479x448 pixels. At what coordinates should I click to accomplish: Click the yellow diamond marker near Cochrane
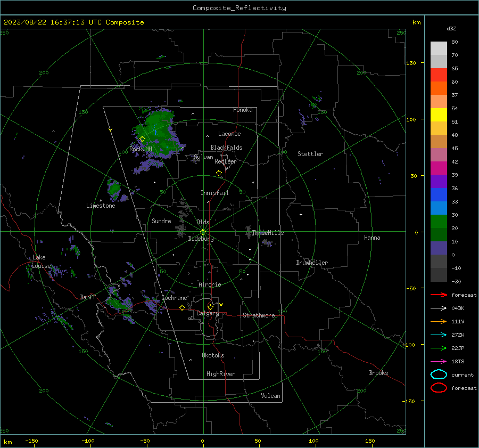tap(182, 307)
